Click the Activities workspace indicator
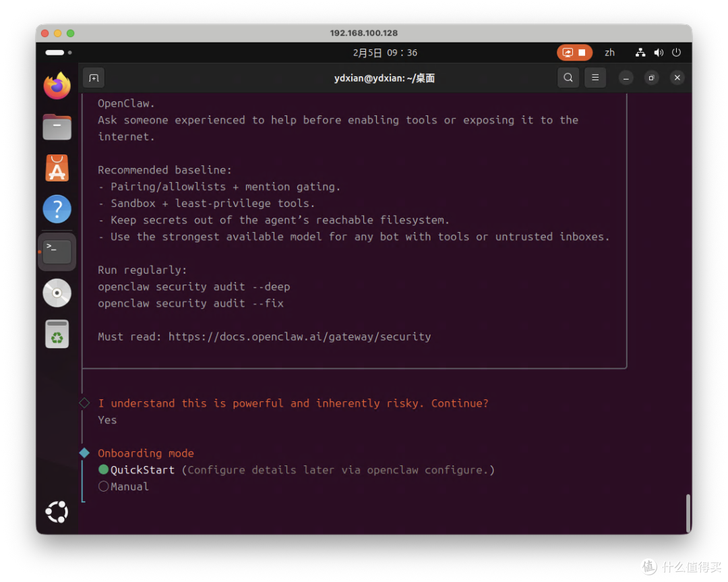 [59, 53]
